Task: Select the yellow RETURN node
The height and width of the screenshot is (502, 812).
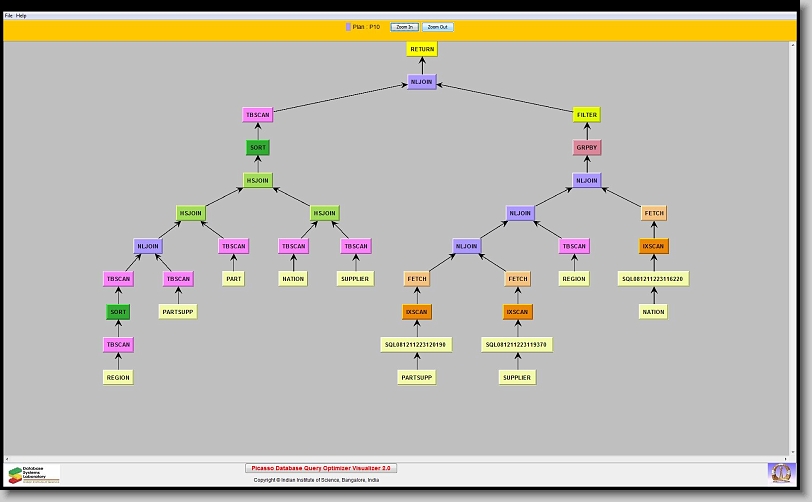Action: [422, 49]
